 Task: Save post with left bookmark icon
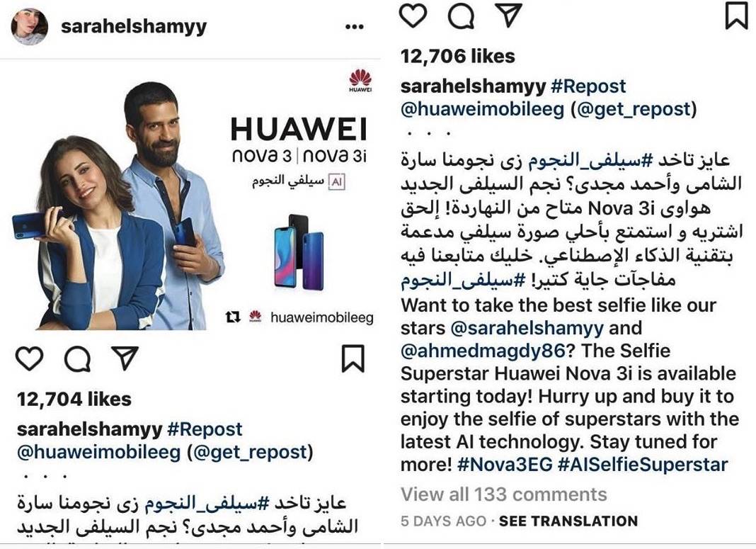[x=353, y=358]
